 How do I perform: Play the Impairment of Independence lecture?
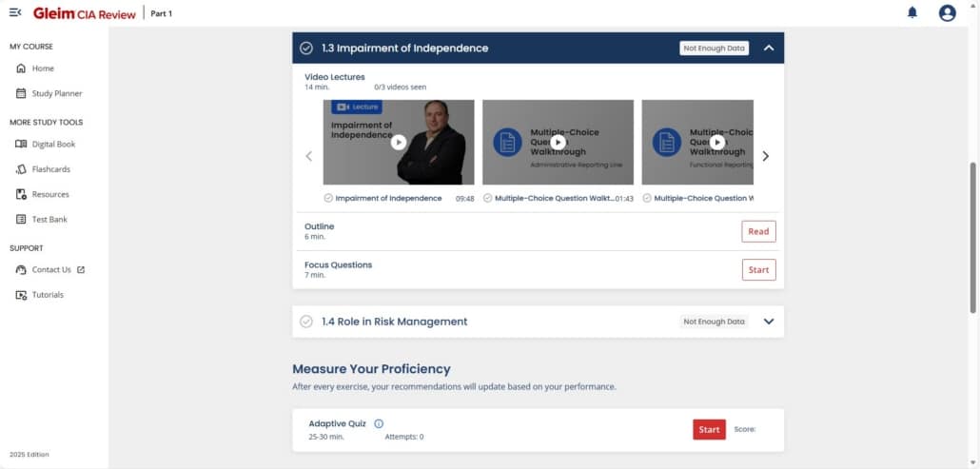tap(398, 143)
